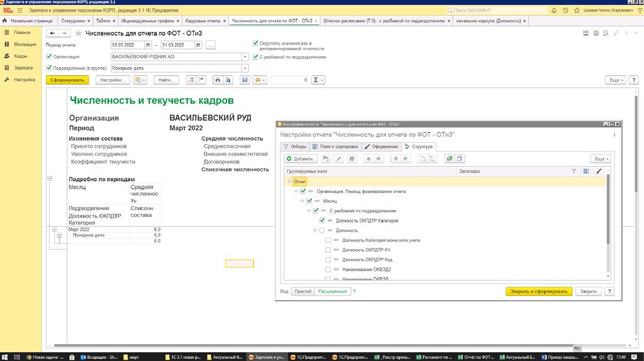Select the Простой view mode
The image size is (644, 361).
(x=303, y=292)
